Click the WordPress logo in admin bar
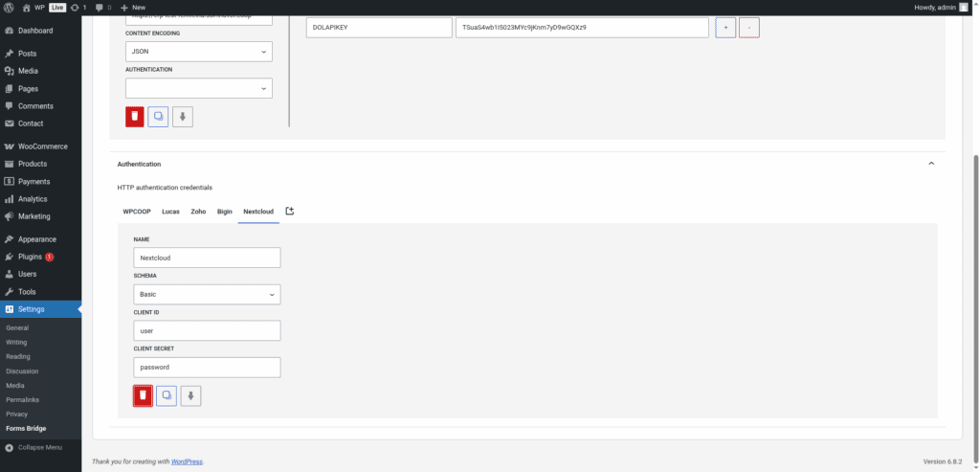The width and height of the screenshot is (980, 472). [x=9, y=8]
